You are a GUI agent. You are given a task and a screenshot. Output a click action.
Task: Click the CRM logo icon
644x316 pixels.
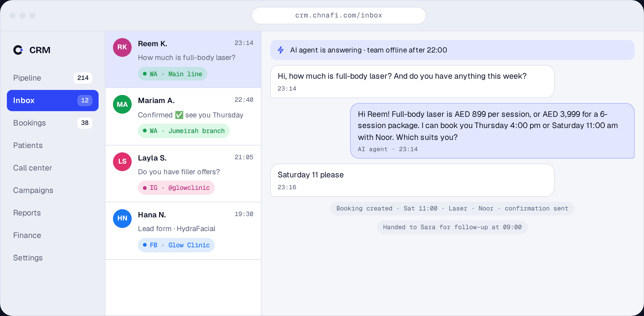[x=18, y=50]
